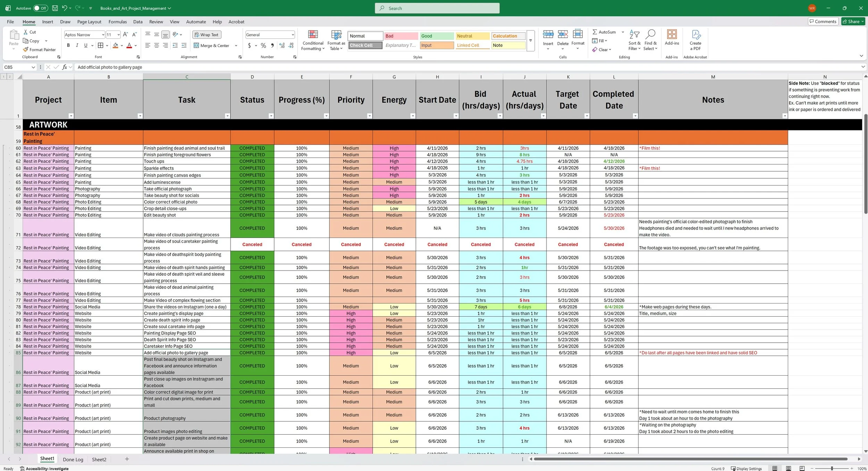This screenshot has height=471, width=868.
Task: Increase font size icon
Action: tap(125, 34)
